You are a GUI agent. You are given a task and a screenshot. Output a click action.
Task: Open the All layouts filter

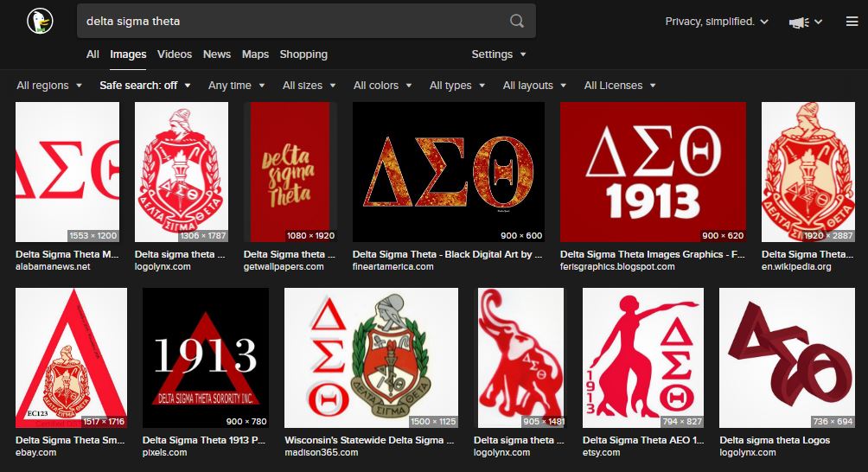pos(534,86)
